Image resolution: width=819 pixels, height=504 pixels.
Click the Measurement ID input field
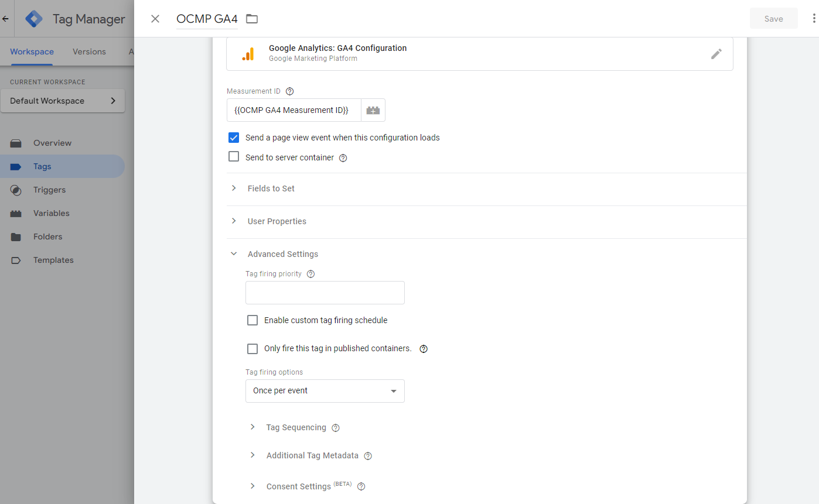[294, 110]
